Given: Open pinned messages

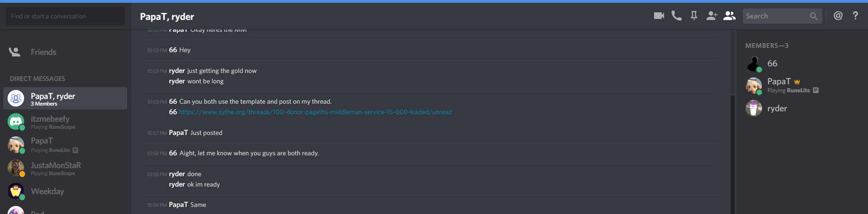Looking at the screenshot, I should pyautogui.click(x=694, y=16).
